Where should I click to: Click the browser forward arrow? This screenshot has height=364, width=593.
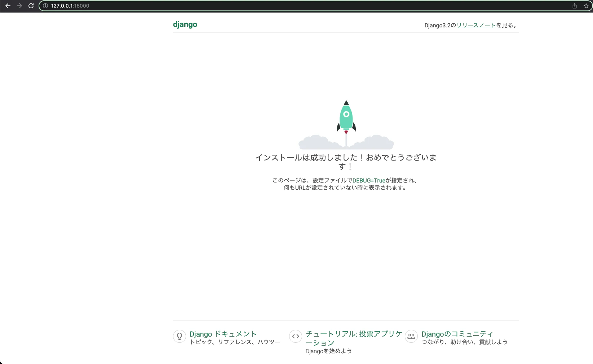19,6
